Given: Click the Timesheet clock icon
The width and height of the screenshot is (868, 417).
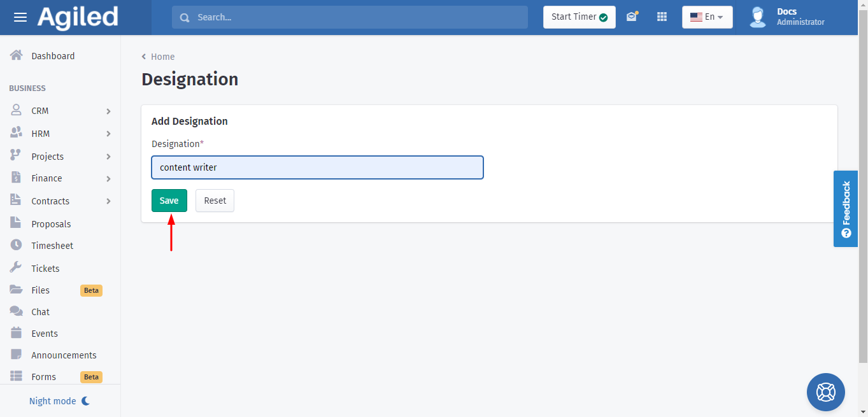Looking at the screenshot, I should coord(17,245).
